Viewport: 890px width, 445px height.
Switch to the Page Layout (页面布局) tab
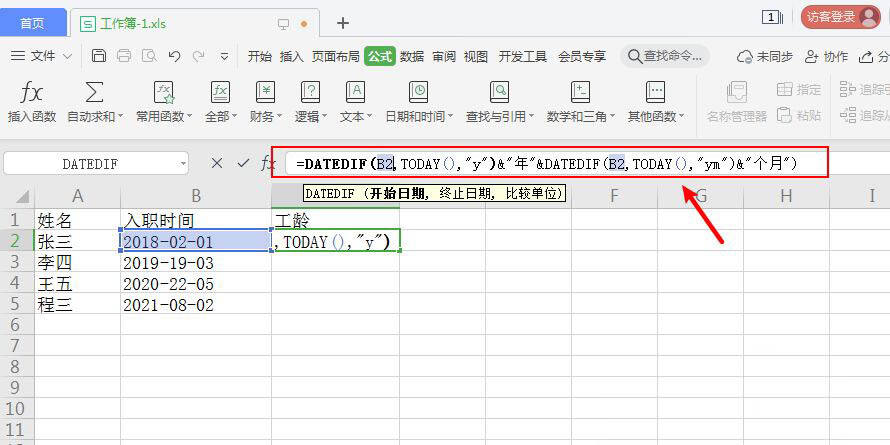tap(335, 56)
